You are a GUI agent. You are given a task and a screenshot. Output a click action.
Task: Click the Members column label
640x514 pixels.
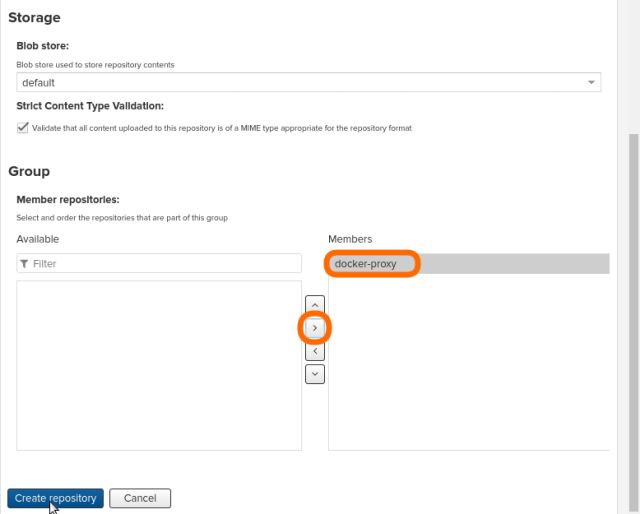click(x=350, y=239)
